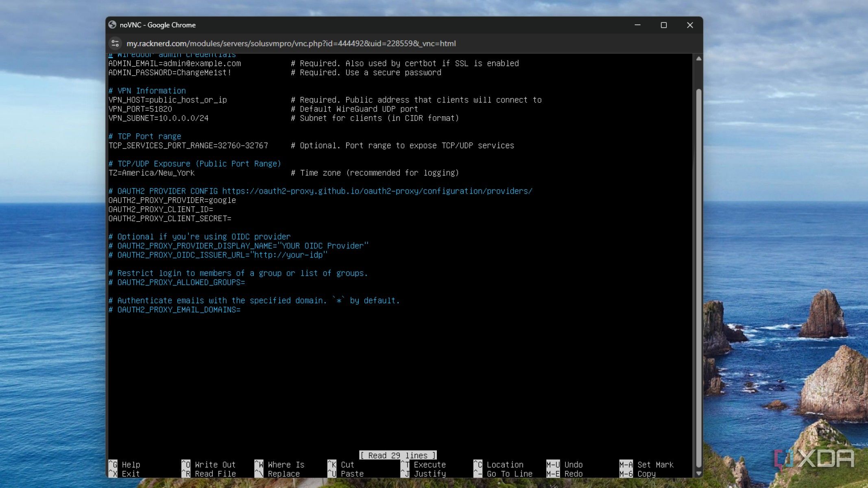Close the noVNC Chrome window

[x=690, y=25]
